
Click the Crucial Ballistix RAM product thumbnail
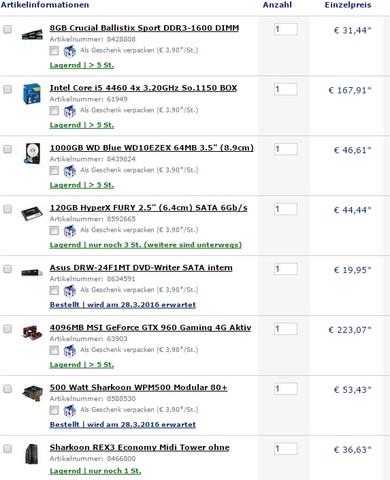(32, 34)
